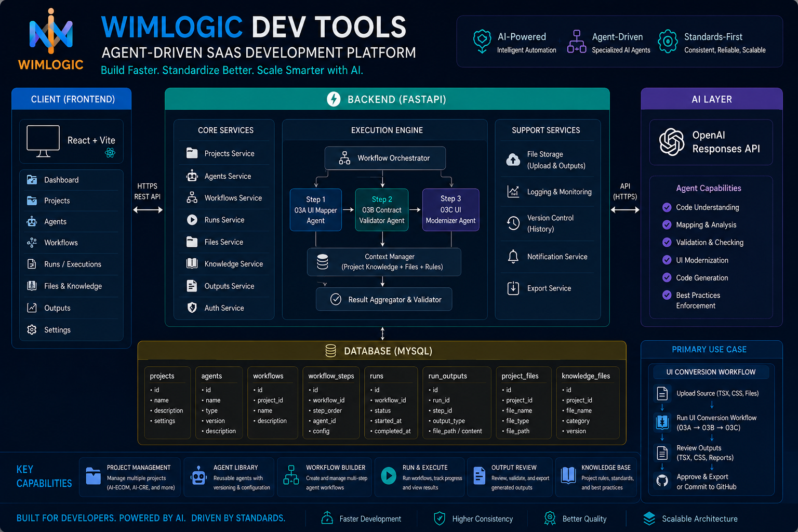Click the Step 3 03C UI Modernizer box
The height and width of the screenshot is (532, 798).
point(450,210)
